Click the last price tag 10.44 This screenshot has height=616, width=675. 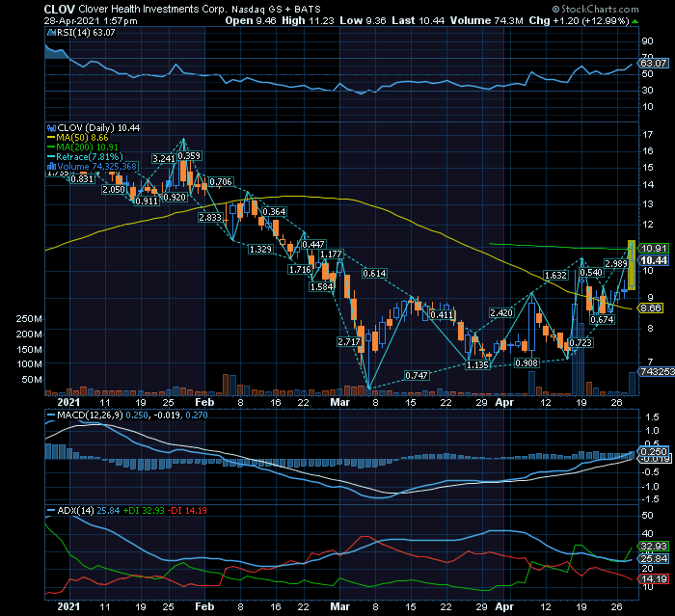click(x=654, y=260)
